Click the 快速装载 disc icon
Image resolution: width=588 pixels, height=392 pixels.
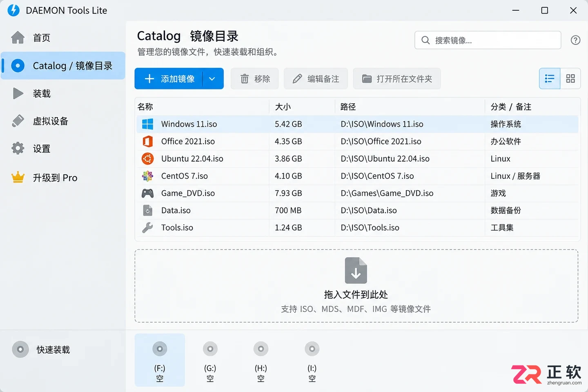[x=20, y=350]
